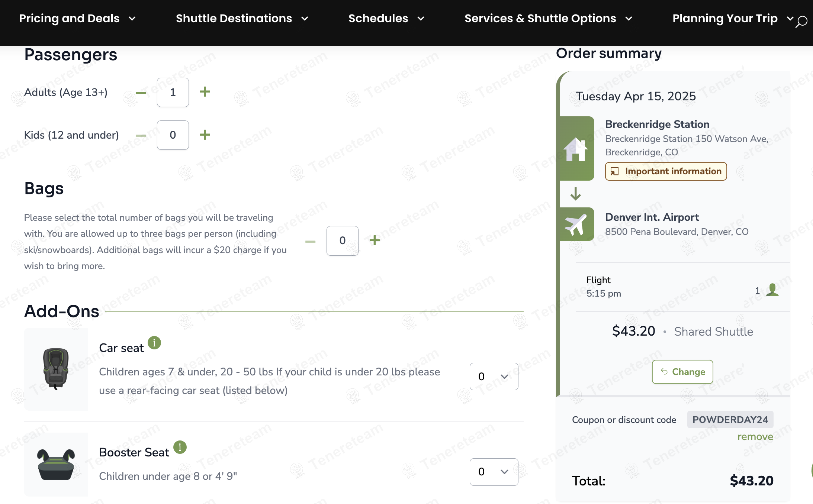813x504 pixels.
Task: Click the Denver airport airplane icon
Action: 576,224
